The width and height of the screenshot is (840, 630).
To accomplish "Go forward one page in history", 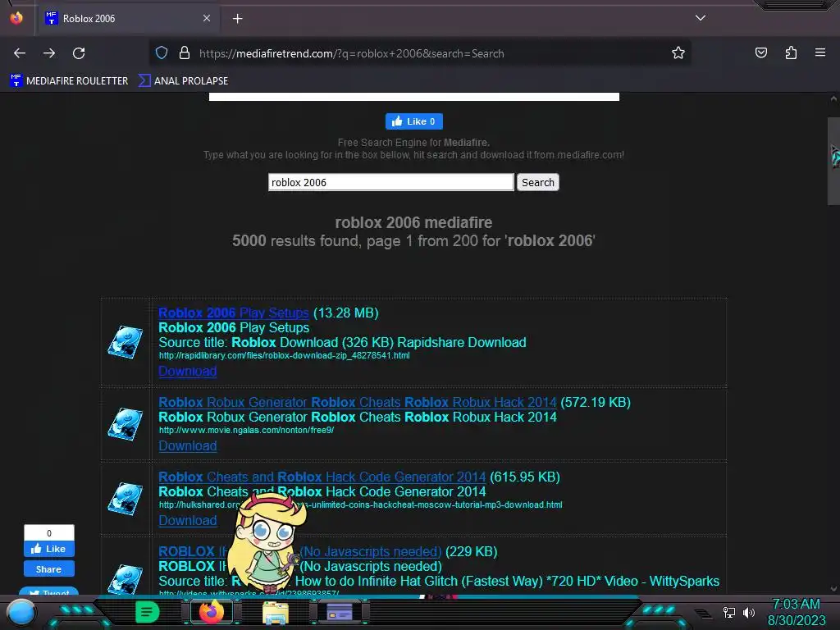I will 49,53.
